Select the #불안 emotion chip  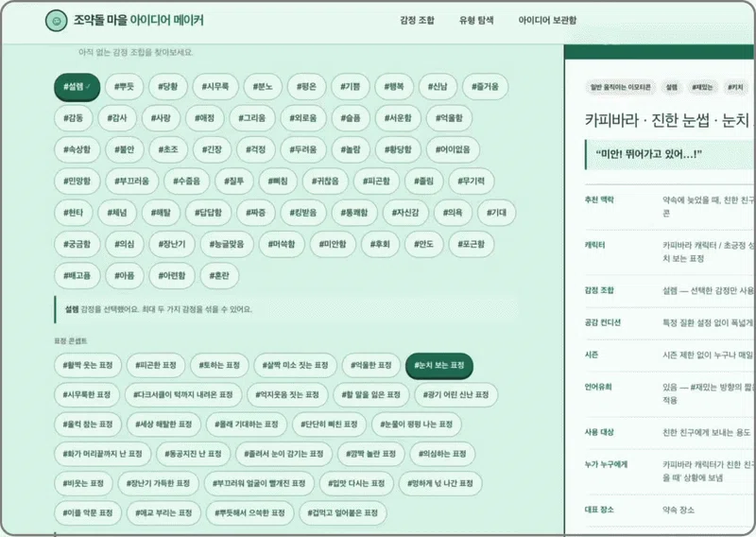[125, 149]
